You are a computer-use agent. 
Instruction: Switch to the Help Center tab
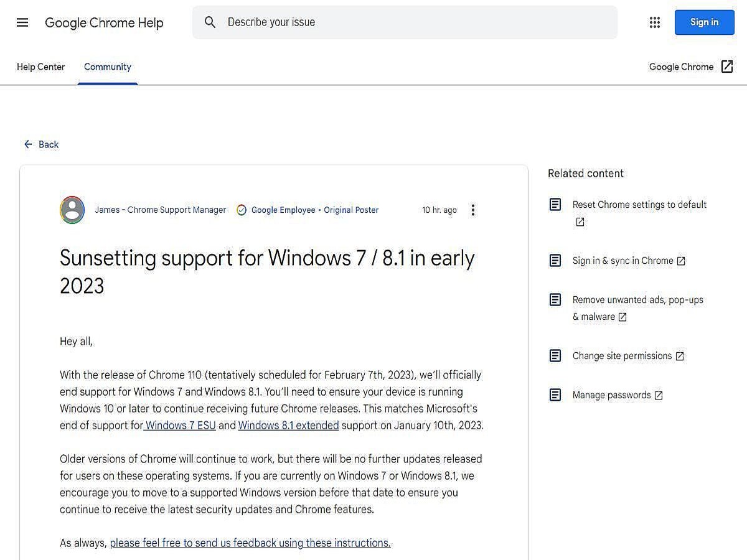[x=40, y=67]
